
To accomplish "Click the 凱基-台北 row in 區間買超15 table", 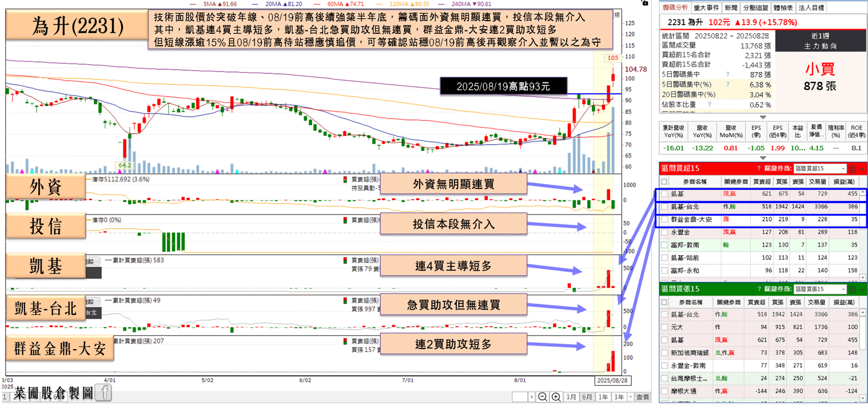I will coord(761,207).
